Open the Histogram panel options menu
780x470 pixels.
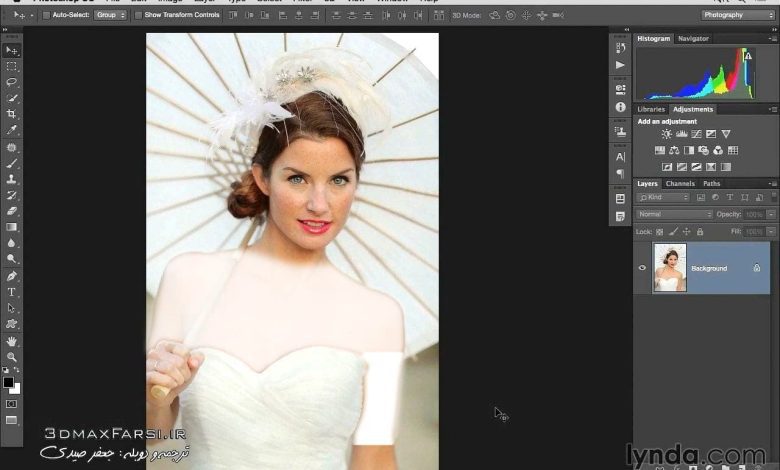click(x=773, y=39)
